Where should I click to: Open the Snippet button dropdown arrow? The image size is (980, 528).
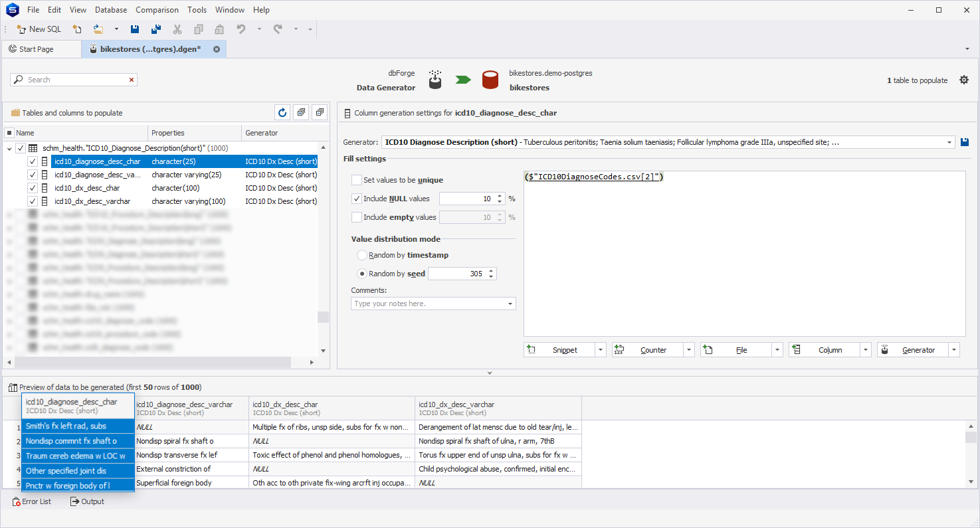pyautogui.click(x=601, y=350)
